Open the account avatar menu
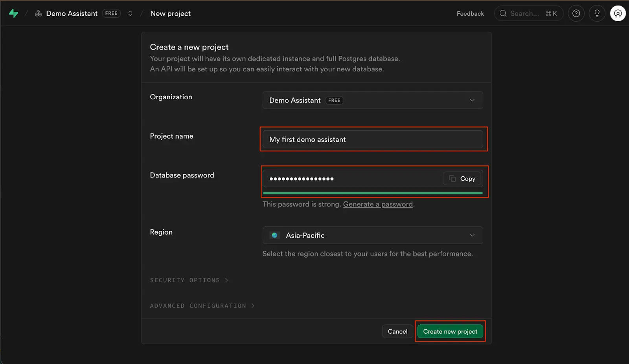Viewport: 629px width, 364px height. point(618,13)
